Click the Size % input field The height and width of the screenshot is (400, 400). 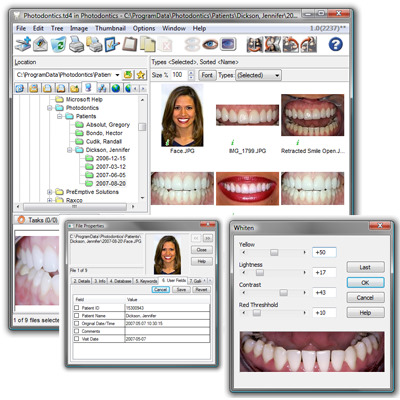coord(179,75)
